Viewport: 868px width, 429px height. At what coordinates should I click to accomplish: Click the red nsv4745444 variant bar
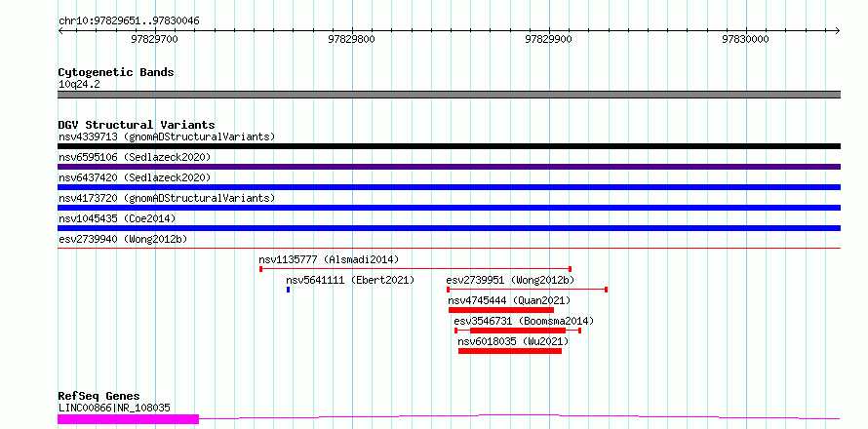point(501,310)
